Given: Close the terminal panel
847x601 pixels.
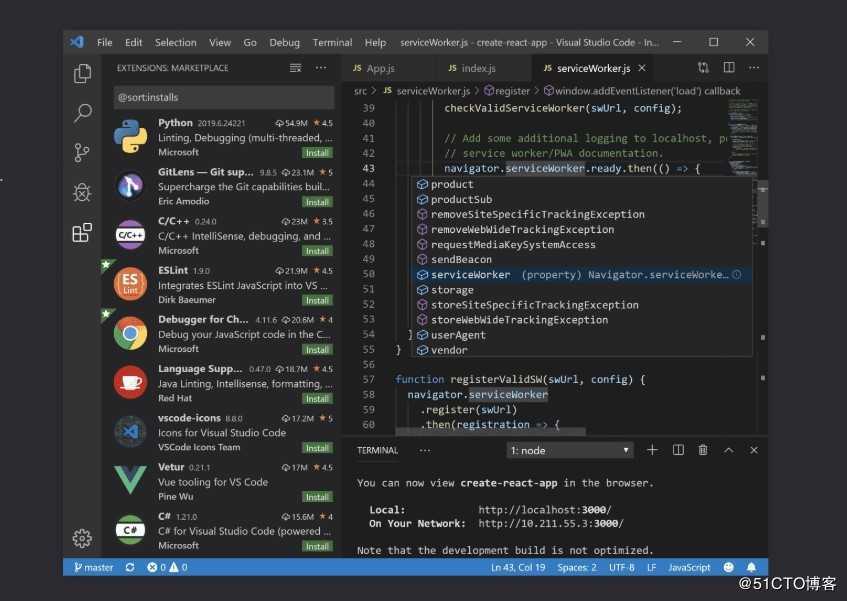Looking at the screenshot, I should pyautogui.click(x=754, y=450).
